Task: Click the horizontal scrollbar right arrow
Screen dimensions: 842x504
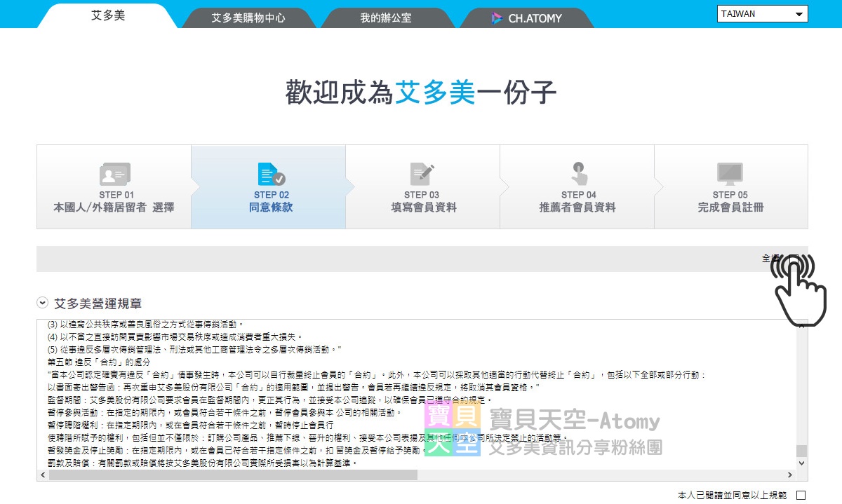Action: 790,475
